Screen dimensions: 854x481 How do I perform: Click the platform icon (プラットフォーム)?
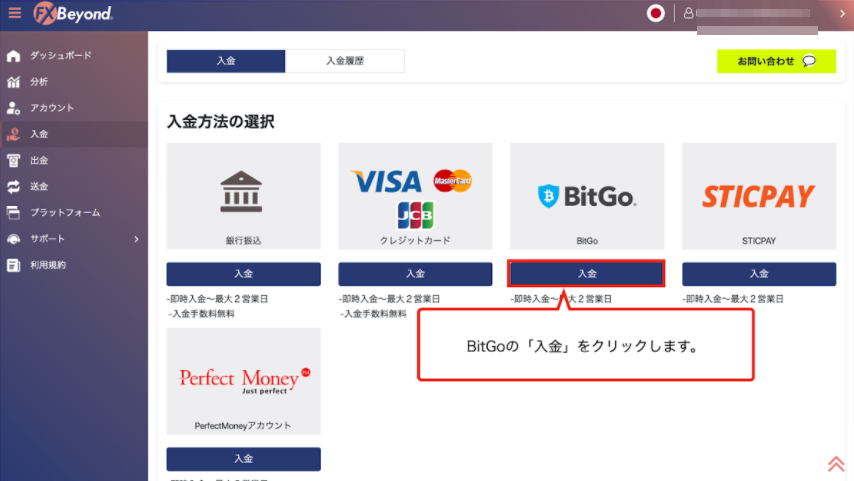14,212
